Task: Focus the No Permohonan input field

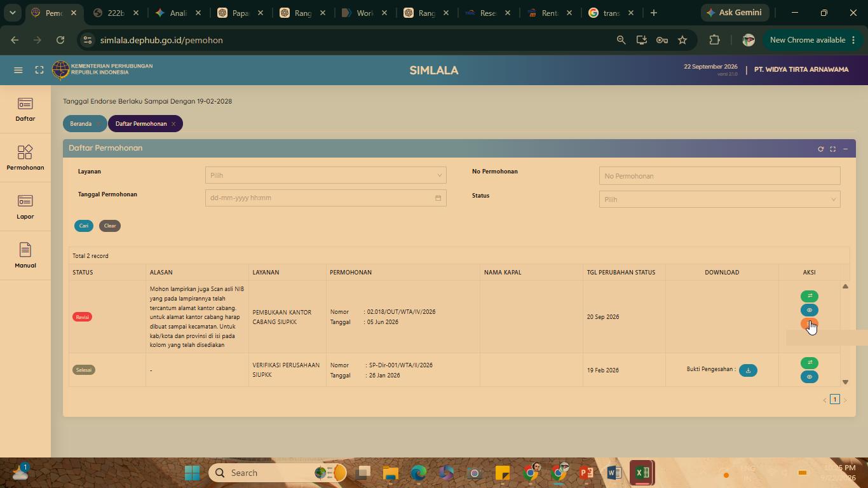Action: (x=719, y=176)
